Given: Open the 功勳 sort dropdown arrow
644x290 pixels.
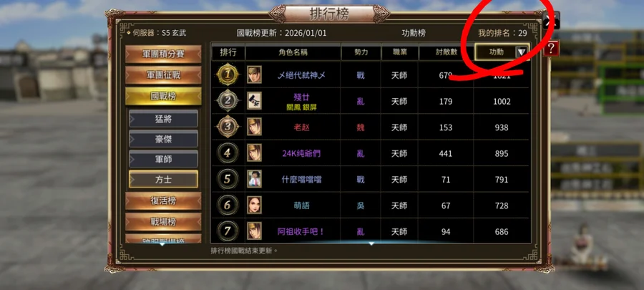Looking at the screenshot, I should pyautogui.click(x=522, y=52).
